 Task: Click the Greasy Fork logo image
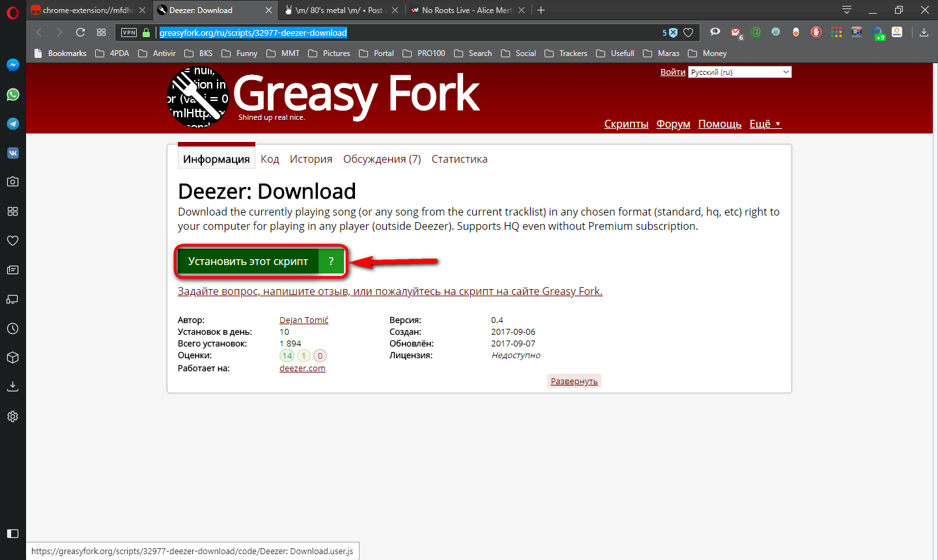pyautogui.click(x=198, y=98)
